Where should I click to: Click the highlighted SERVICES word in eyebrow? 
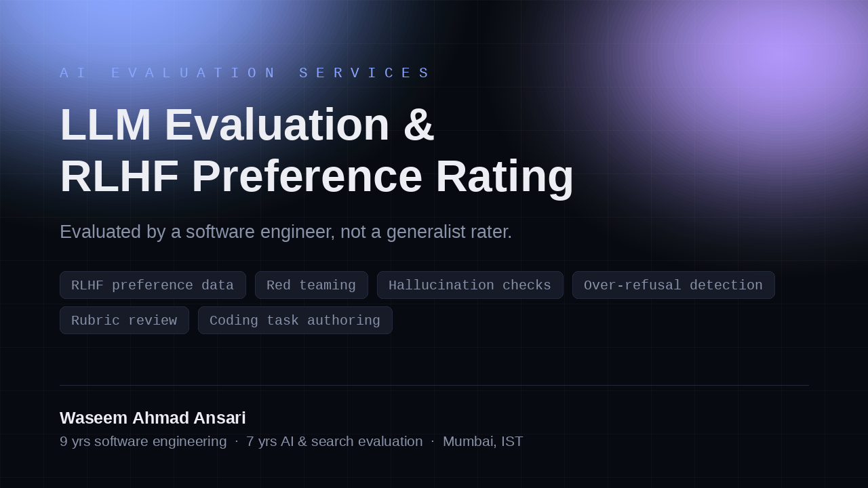pos(364,73)
